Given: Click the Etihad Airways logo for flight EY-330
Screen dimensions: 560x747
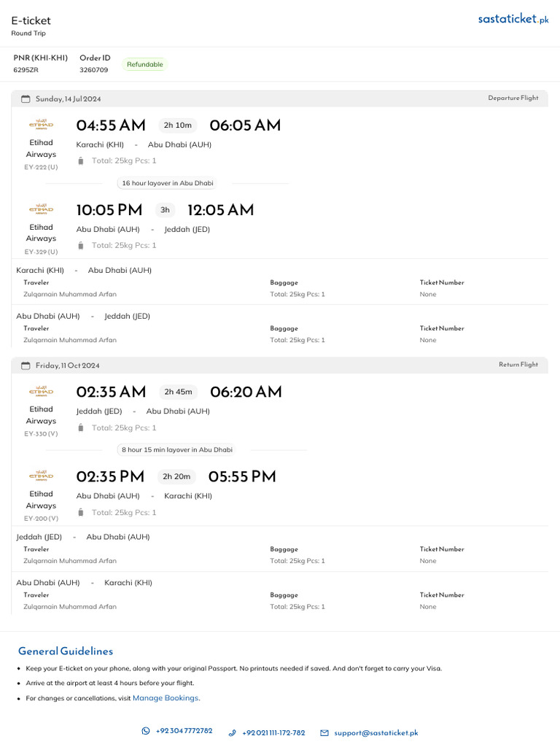Looking at the screenshot, I should coord(41,392).
